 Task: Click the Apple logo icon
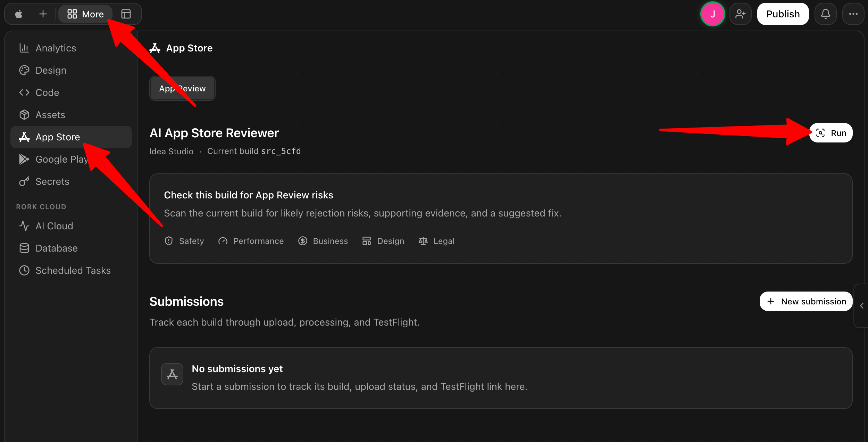click(19, 14)
